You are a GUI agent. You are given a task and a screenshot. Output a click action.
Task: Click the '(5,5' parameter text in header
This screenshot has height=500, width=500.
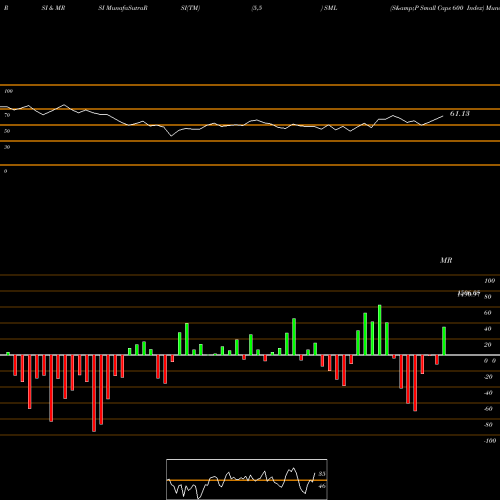(x=257, y=8)
